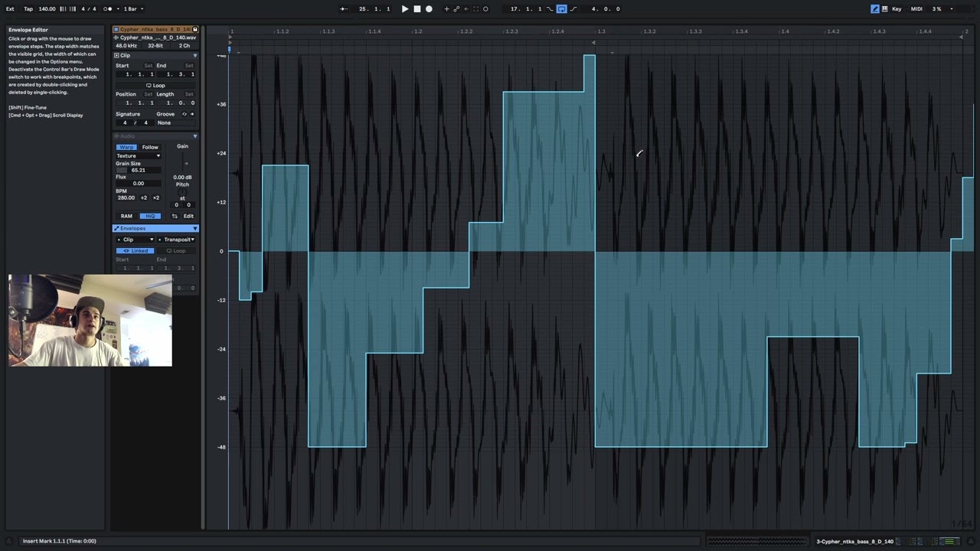The width and height of the screenshot is (980, 551).
Task: Click the ÷2 halve tempo button
Action: (x=145, y=198)
